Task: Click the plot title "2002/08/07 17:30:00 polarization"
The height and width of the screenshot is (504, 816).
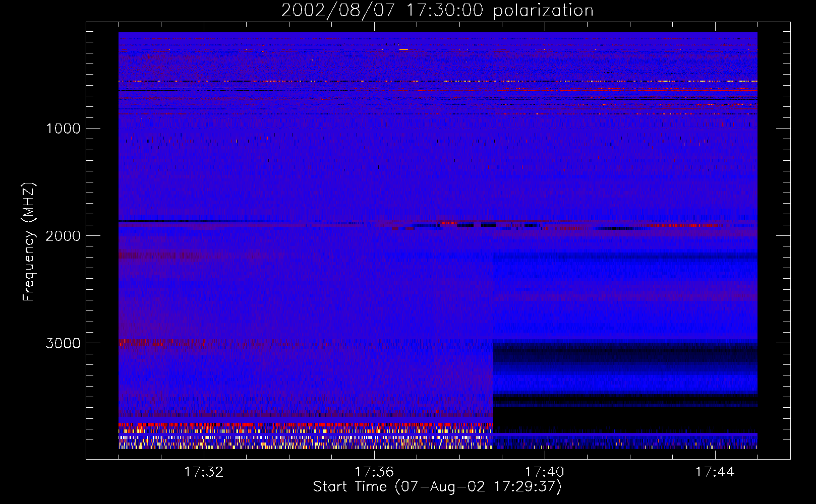Action: [437, 11]
